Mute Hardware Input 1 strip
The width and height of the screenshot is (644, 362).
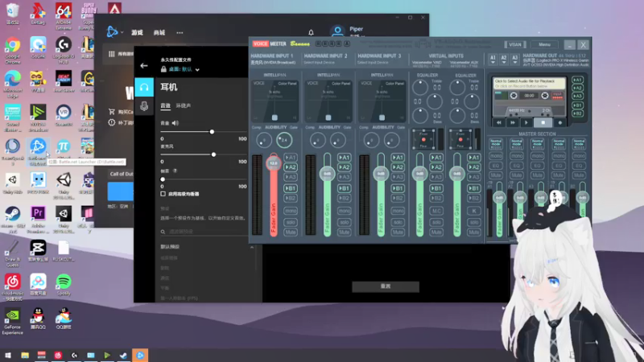point(291,232)
